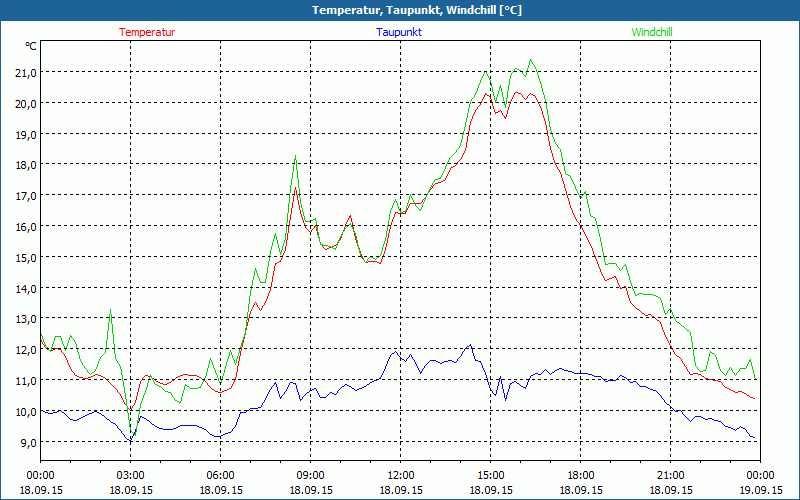Click the green Windchill legend label
The image size is (800, 500).
(652, 32)
